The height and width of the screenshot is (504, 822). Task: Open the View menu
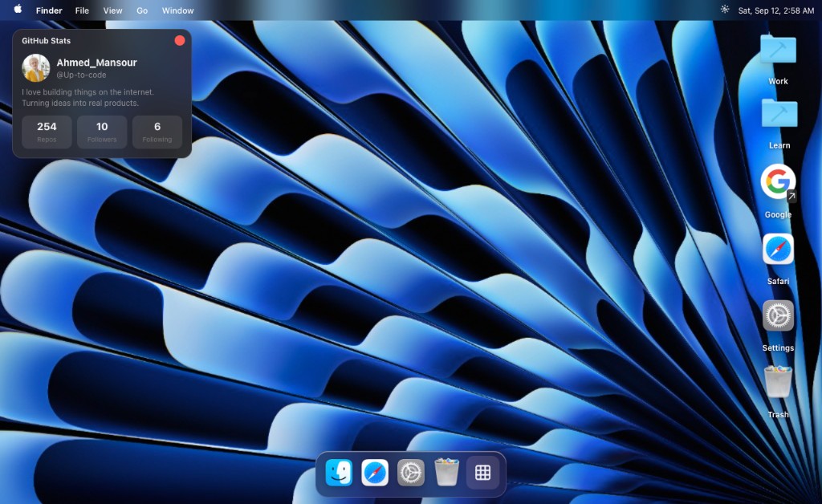click(112, 10)
